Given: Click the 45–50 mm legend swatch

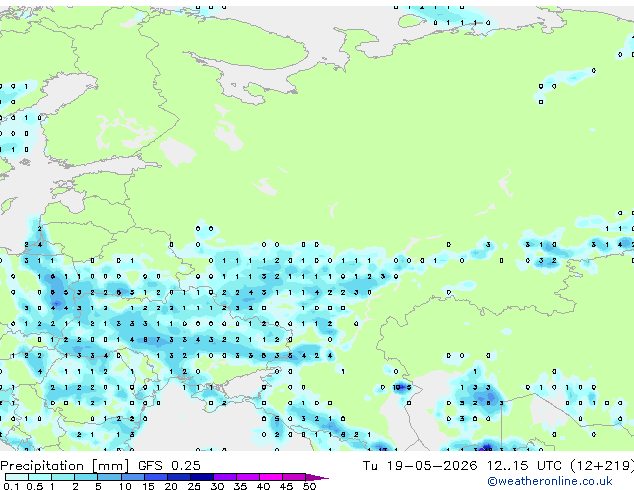Looking at the screenshot, I should (x=294, y=477).
